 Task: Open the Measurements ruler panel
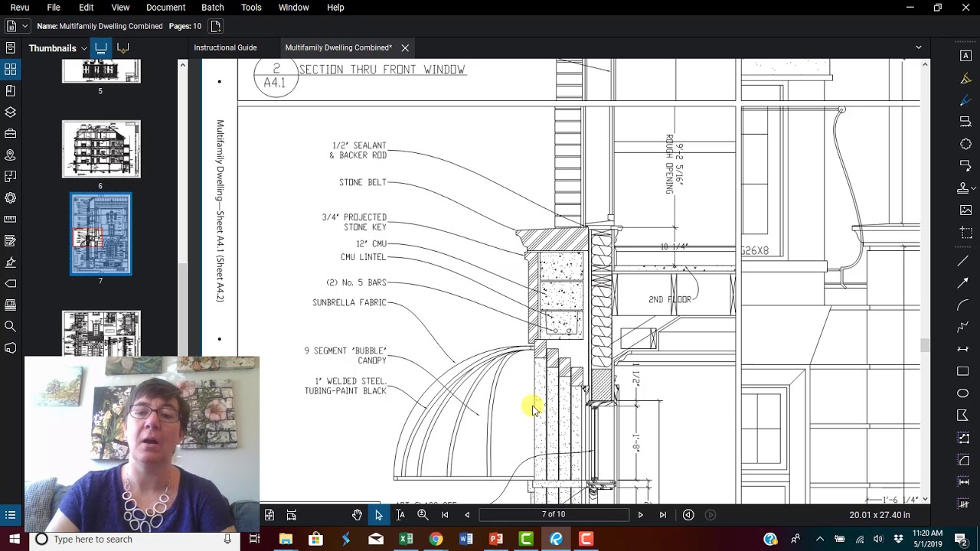(11, 219)
